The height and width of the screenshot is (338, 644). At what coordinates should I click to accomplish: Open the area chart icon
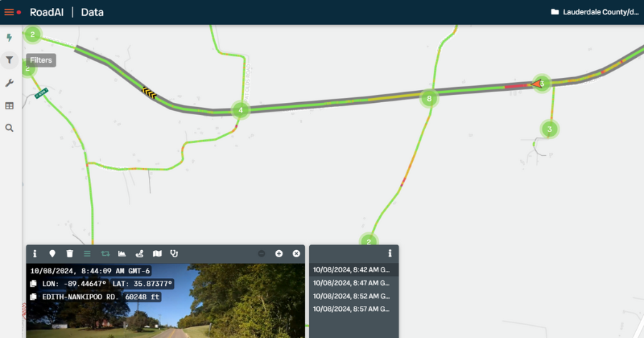[x=122, y=254]
